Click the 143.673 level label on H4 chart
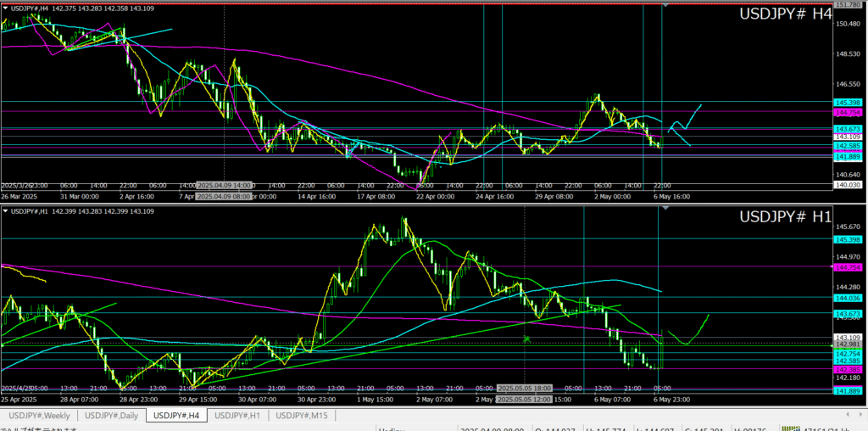 [x=848, y=129]
